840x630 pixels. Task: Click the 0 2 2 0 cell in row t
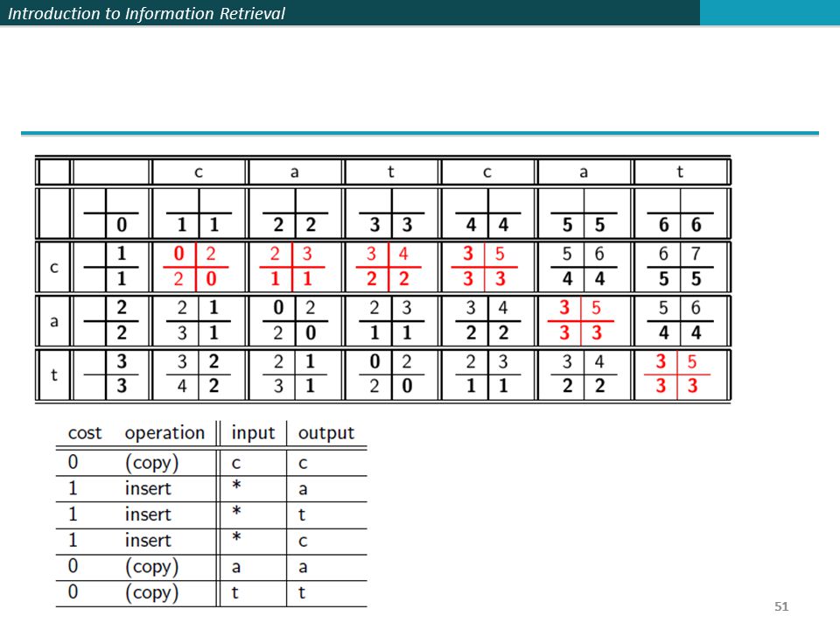click(x=390, y=374)
